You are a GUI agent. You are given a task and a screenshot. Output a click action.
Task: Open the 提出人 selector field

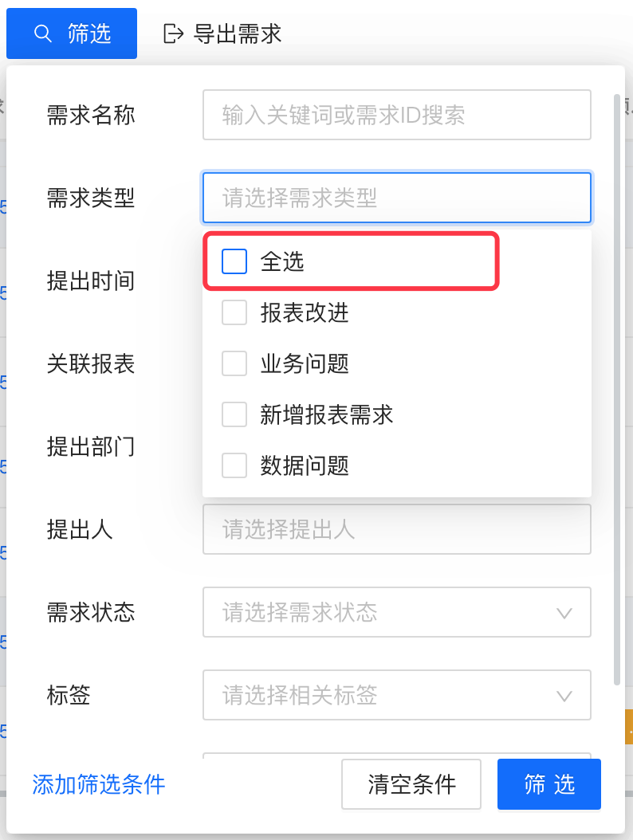pyautogui.click(x=396, y=529)
